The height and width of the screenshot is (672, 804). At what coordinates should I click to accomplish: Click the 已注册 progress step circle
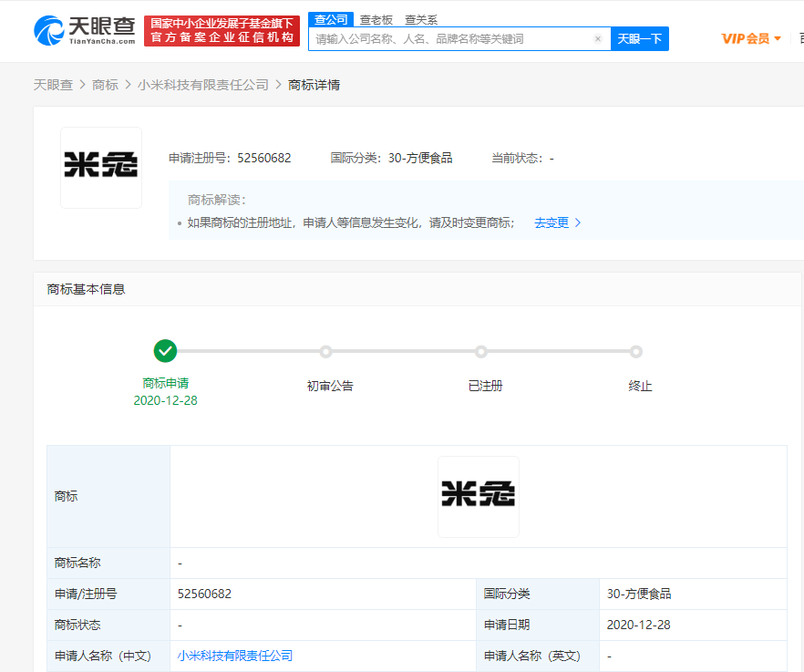click(x=481, y=351)
